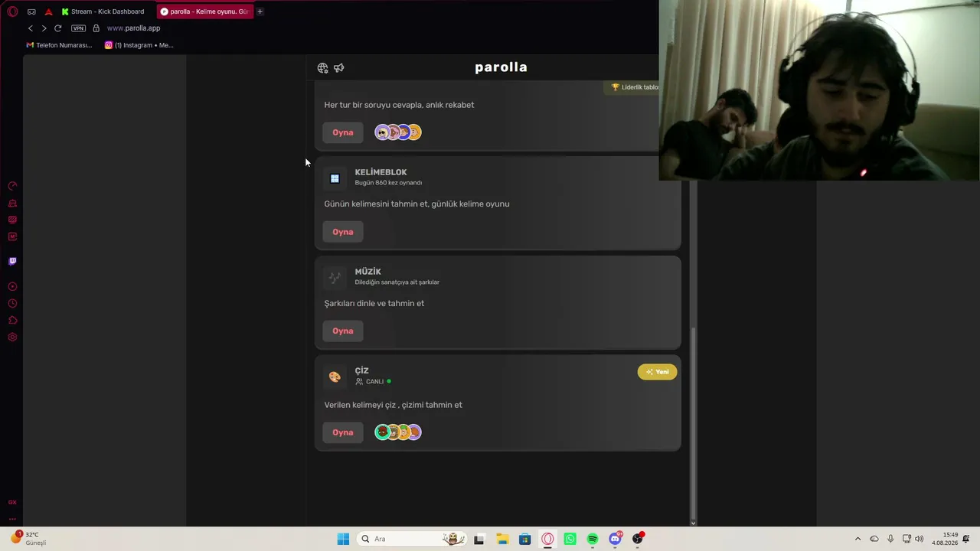This screenshot has height=551, width=980.
Task: Reload the parolla page
Action: pyautogui.click(x=57, y=28)
